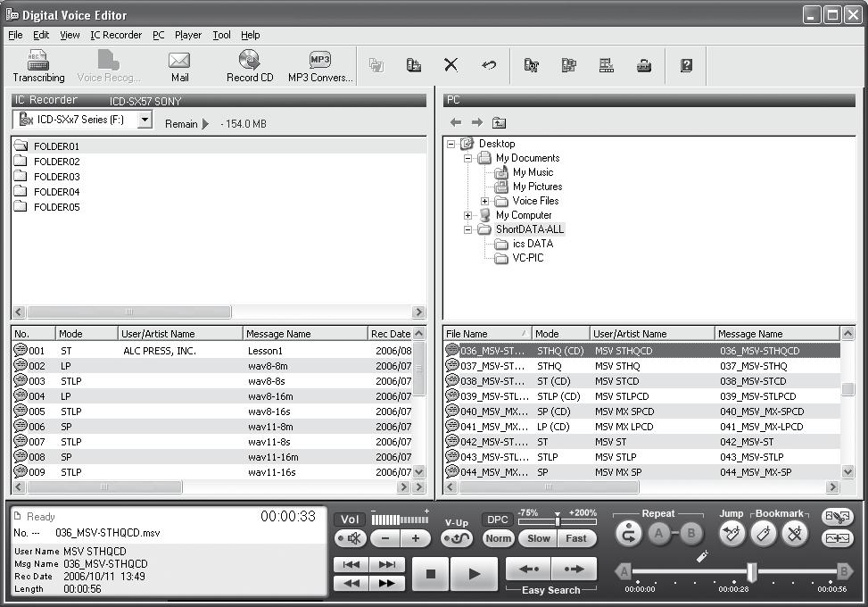Fast forward the current recording
Screen dimensions: 868x607
[387, 583]
